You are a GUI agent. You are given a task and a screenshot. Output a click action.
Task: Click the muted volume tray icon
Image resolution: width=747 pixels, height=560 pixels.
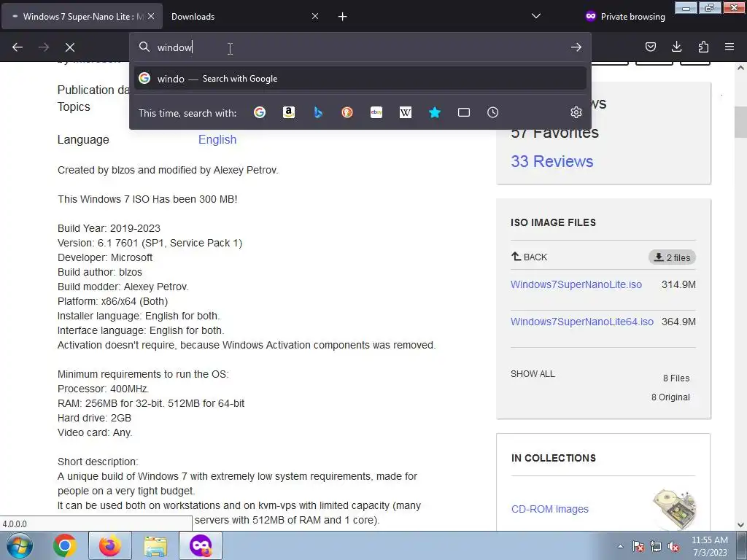click(673, 546)
